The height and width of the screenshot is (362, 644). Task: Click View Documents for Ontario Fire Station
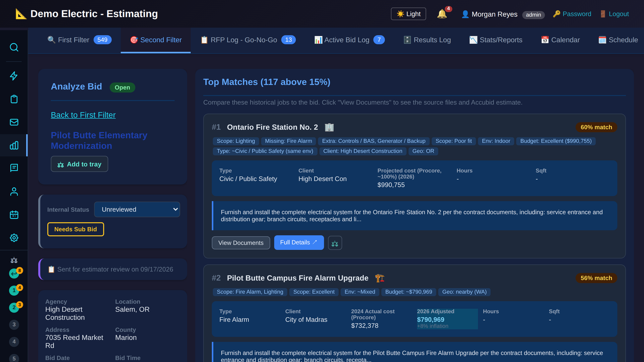pos(241,243)
